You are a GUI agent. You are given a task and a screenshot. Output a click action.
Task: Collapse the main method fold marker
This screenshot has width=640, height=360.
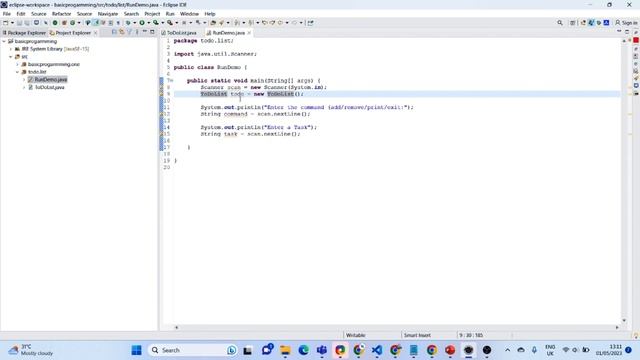pos(171,80)
